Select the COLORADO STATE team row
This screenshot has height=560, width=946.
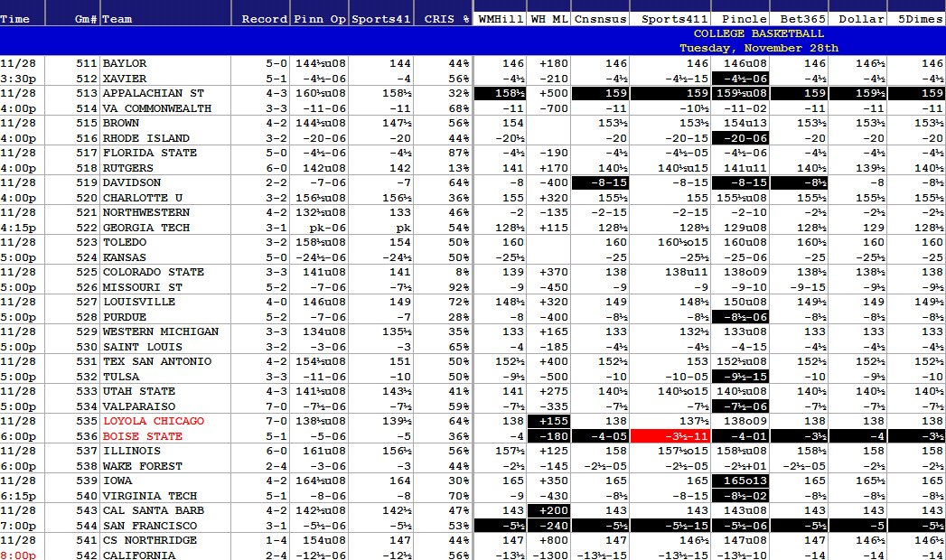coord(473,273)
